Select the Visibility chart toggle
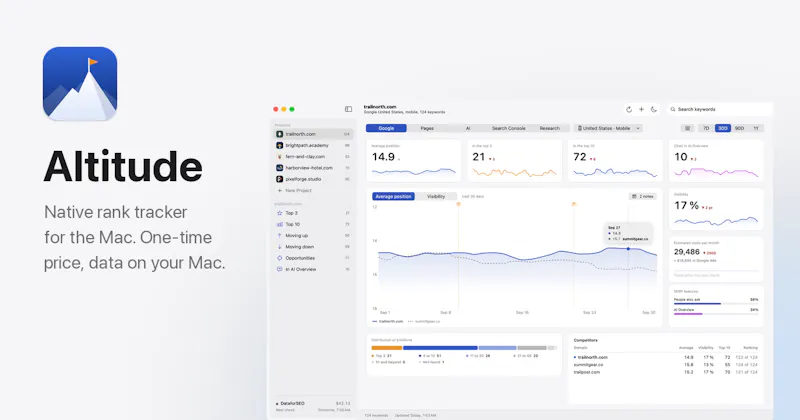 (x=436, y=196)
